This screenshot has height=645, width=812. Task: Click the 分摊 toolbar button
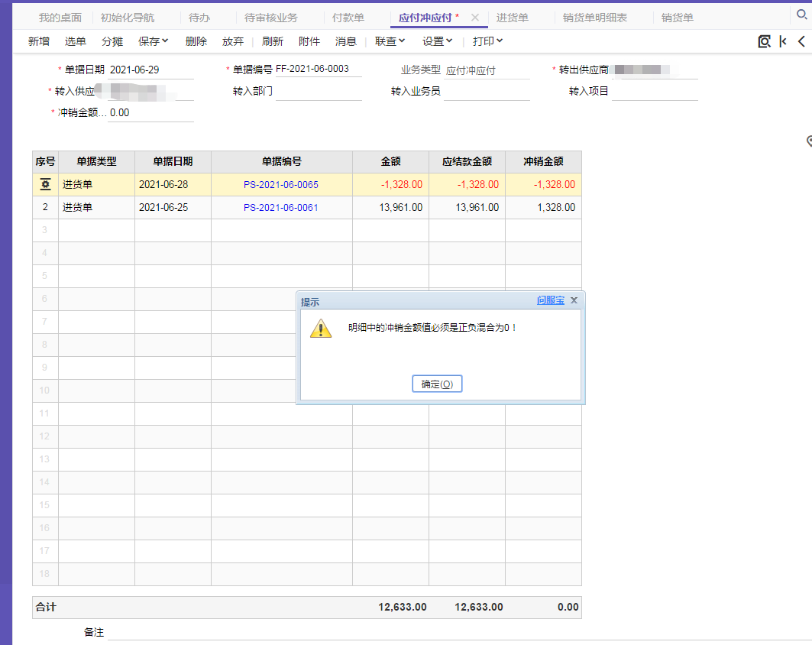click(x=112, y=41)
